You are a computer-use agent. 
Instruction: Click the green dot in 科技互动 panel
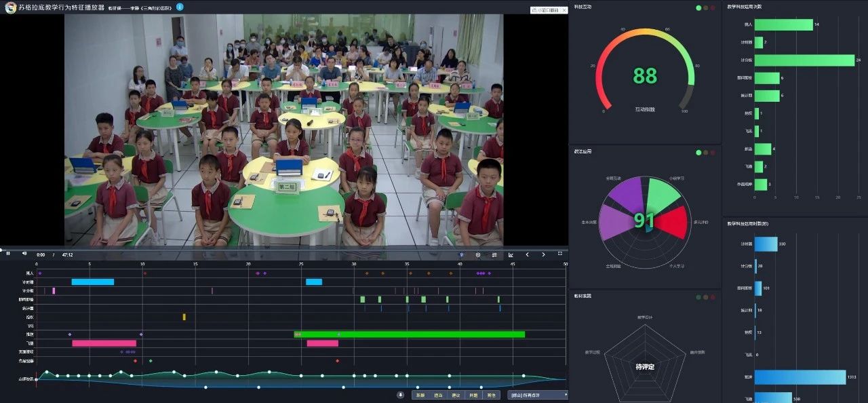pos(698,8)
